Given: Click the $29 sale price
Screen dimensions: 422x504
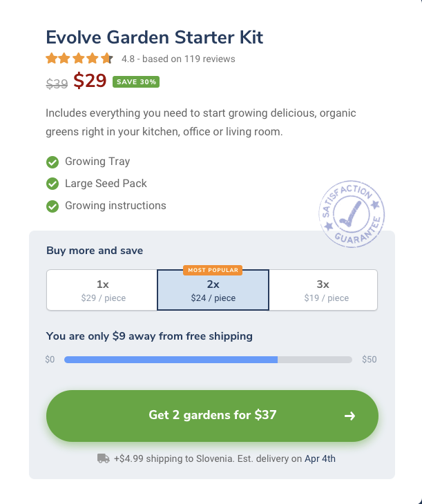Looking at the screenshot, I should click(90, 80).
